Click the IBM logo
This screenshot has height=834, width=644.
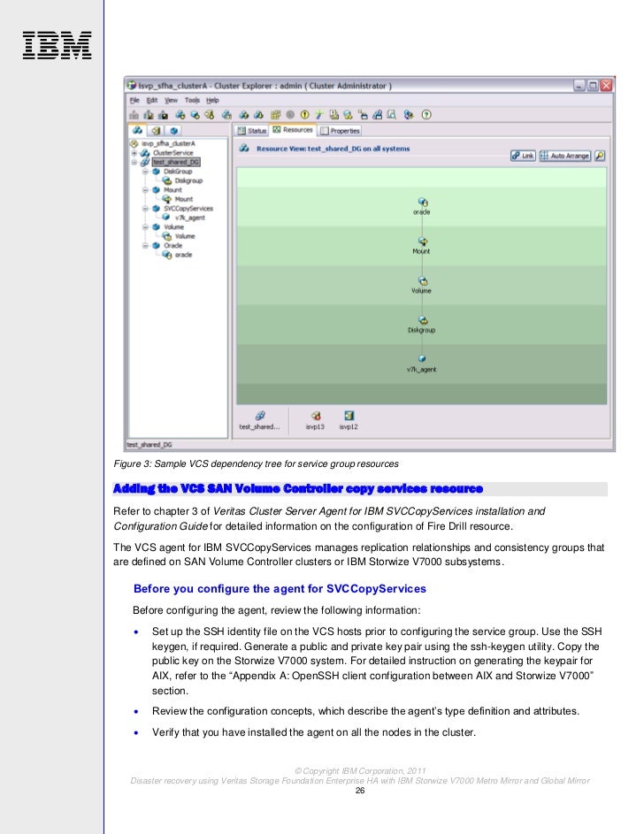coord(57,45)
